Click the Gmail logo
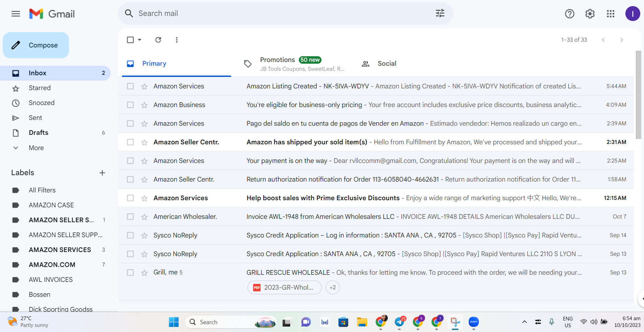 [52, 14]
